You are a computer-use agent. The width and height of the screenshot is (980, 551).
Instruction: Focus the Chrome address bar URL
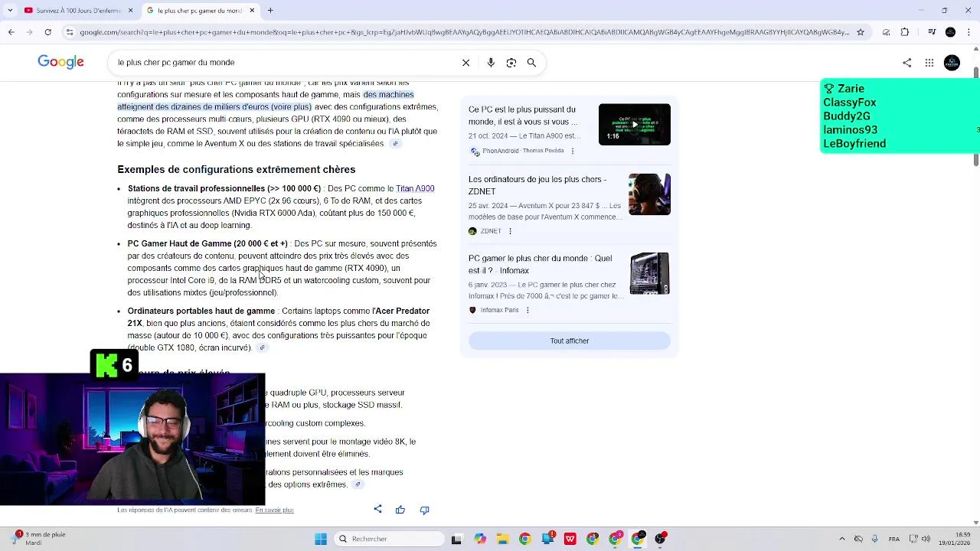point(463,32)
